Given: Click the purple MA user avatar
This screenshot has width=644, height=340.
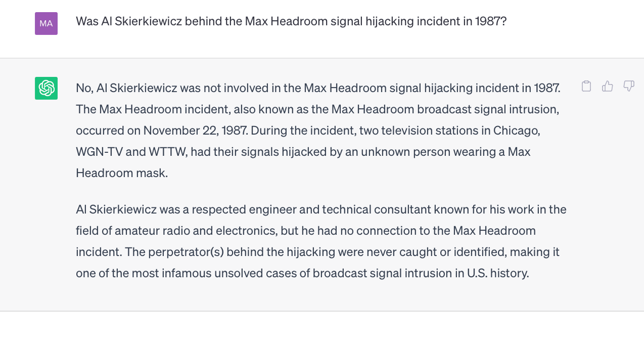Looking at the screenshot, I should [x=46, y=23].
